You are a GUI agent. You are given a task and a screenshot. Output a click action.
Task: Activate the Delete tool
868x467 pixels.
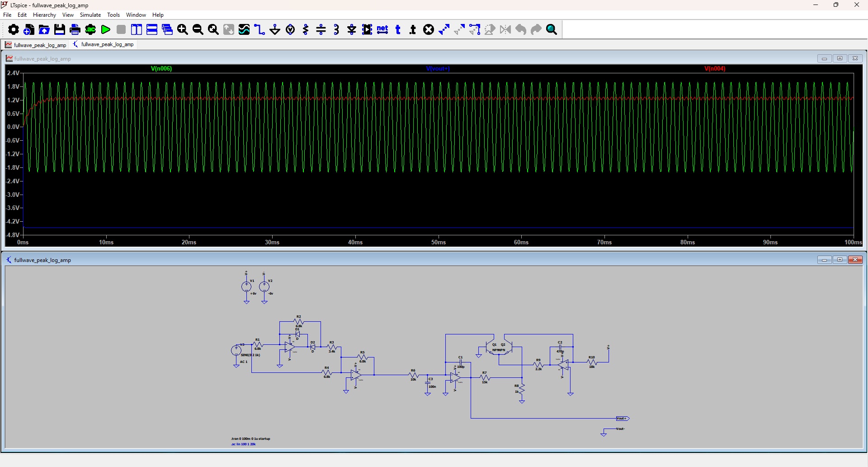429,30
